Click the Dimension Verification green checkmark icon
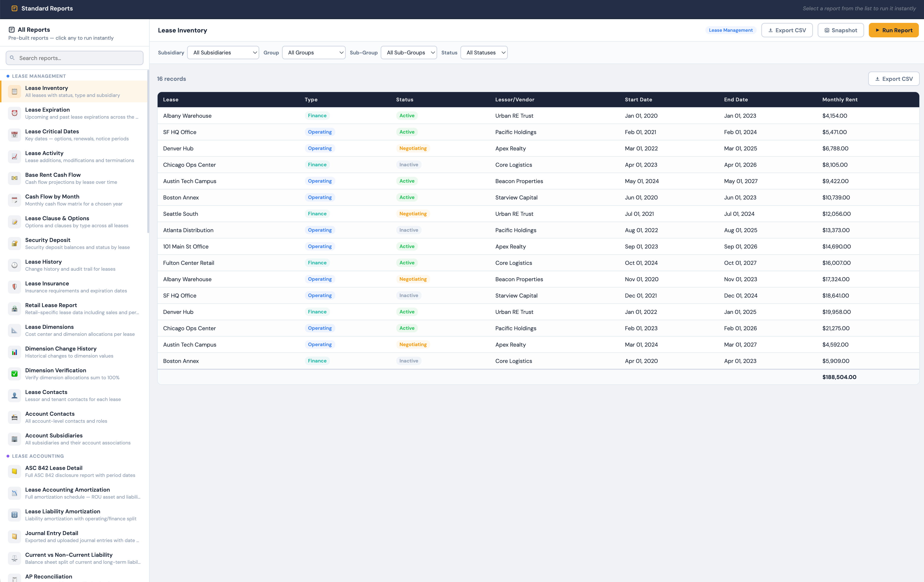Image resolution: width=924 pixels, height=582 pixels. (14, 373)
